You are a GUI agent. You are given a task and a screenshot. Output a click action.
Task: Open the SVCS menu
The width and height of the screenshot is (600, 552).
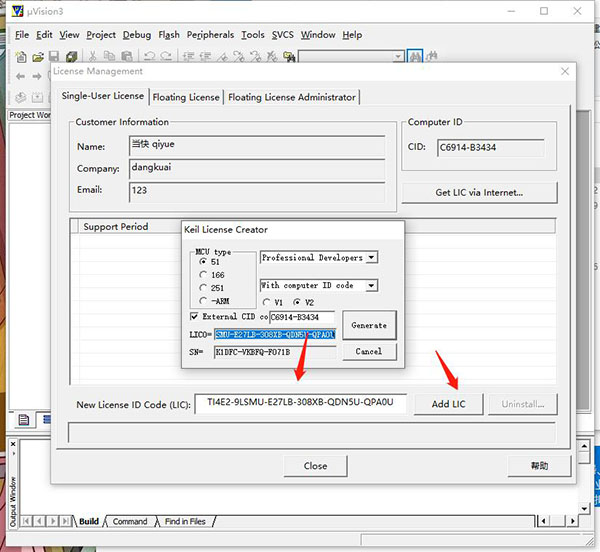283,35
